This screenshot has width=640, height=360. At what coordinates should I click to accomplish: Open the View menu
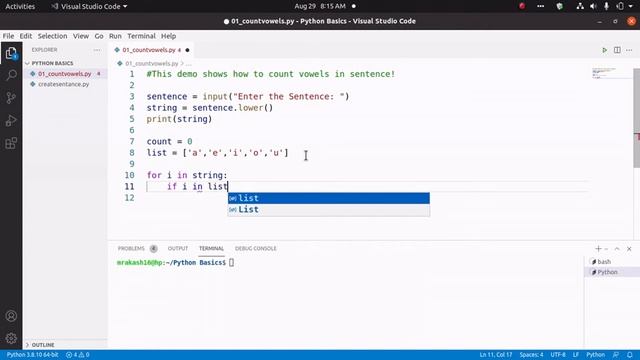(x=81, y=36)
